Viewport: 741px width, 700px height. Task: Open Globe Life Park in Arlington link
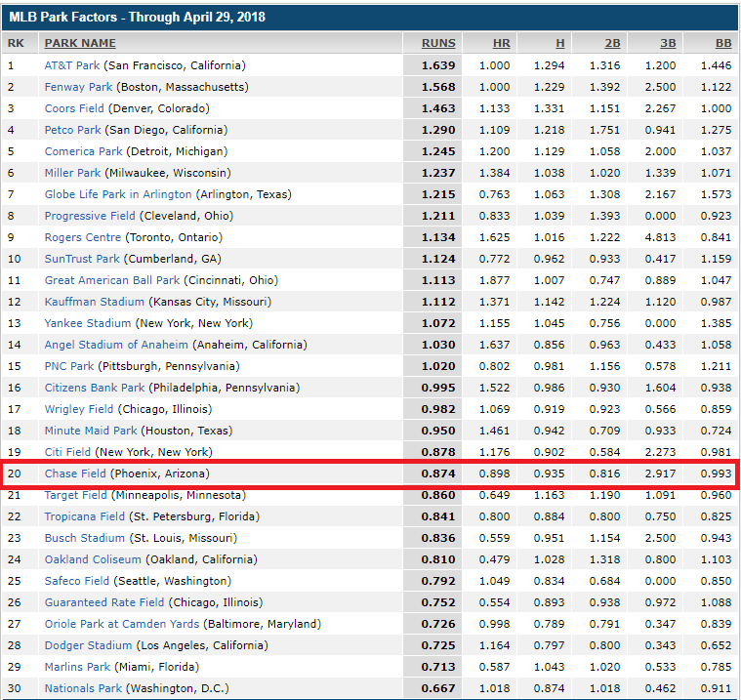pos(118,194)
